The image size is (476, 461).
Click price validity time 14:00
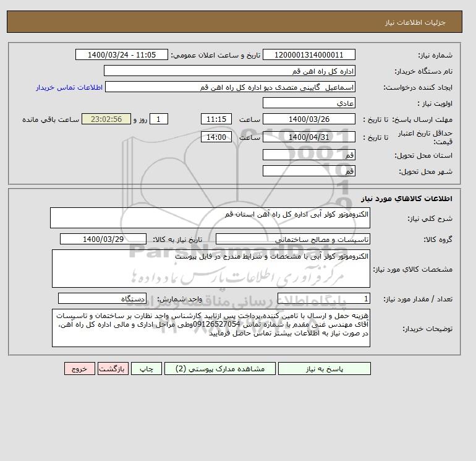click(216, 137)
